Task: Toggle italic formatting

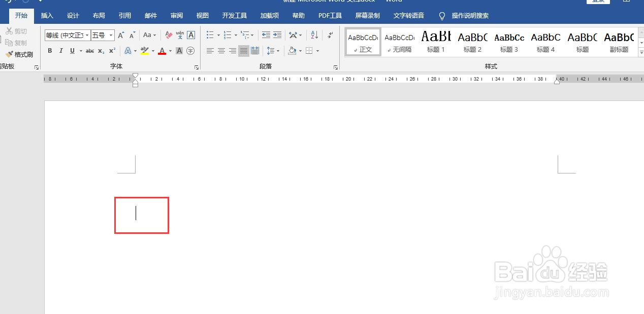Action: tap(61, 51)
